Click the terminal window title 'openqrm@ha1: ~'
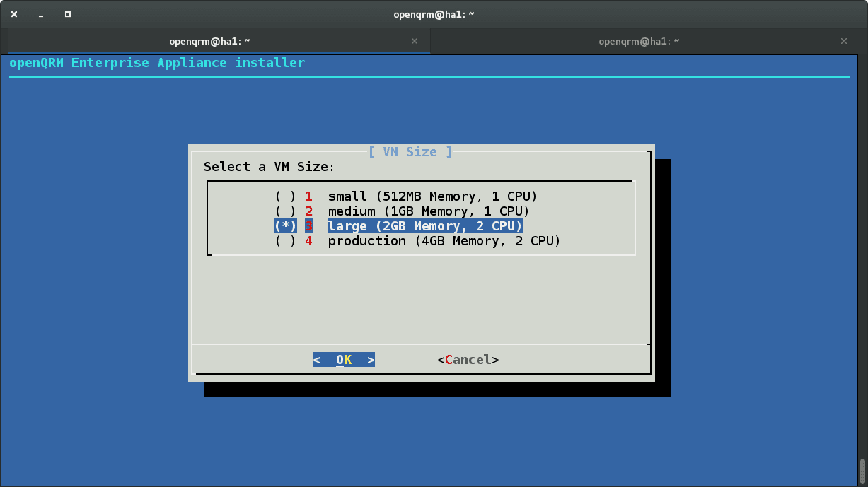This screenshot has height=487, width=868. point(434,13)
